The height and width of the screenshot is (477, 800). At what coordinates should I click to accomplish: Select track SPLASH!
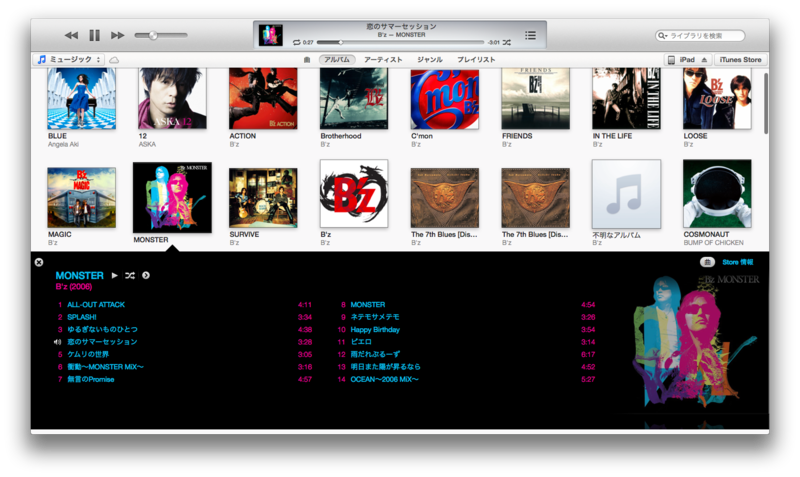coord(82,317)
